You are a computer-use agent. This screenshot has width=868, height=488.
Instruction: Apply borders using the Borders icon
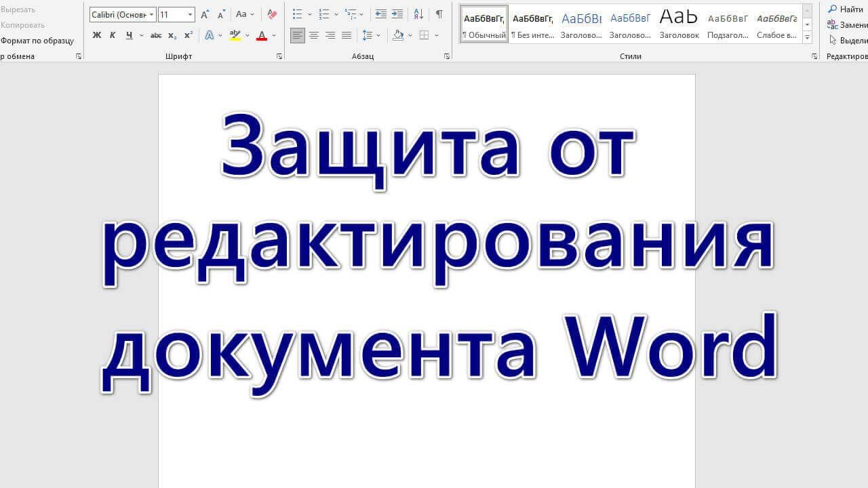(x=424, y=35)
